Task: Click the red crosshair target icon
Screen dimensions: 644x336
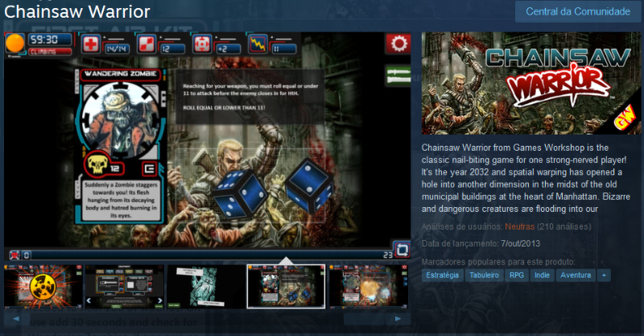Action: [202, 44]
